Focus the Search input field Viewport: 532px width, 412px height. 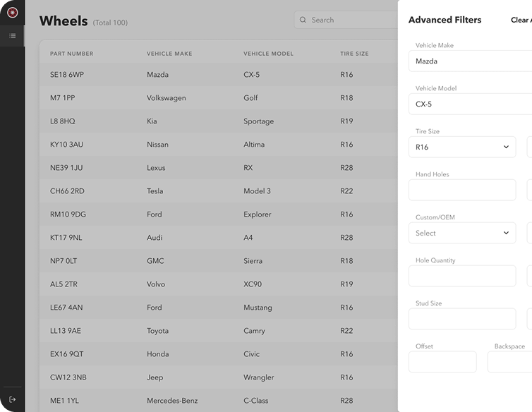click(x=346, y=20)
